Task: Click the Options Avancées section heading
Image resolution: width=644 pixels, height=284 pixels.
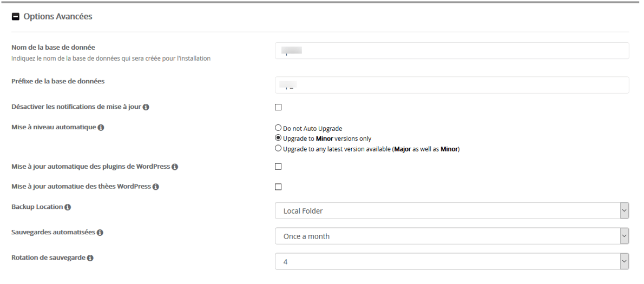Action: pyautogui.click(x=58, y=16)
